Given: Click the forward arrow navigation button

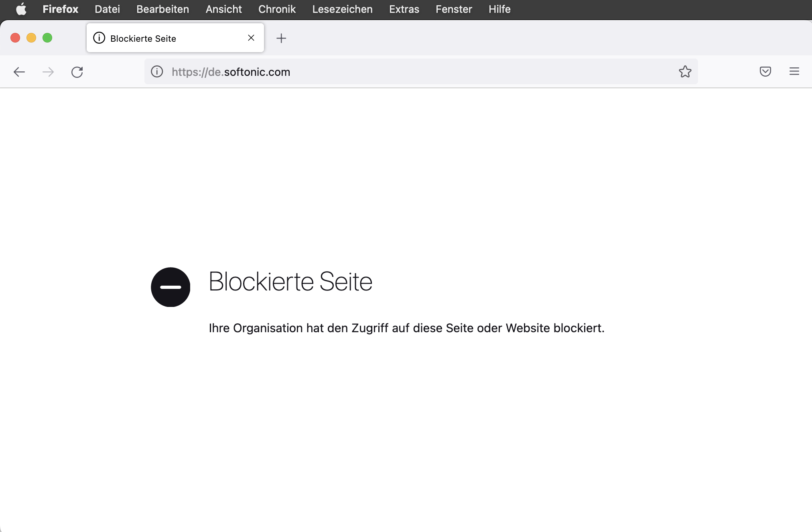Looking at the screenshot, I should (x=48, y=72).
